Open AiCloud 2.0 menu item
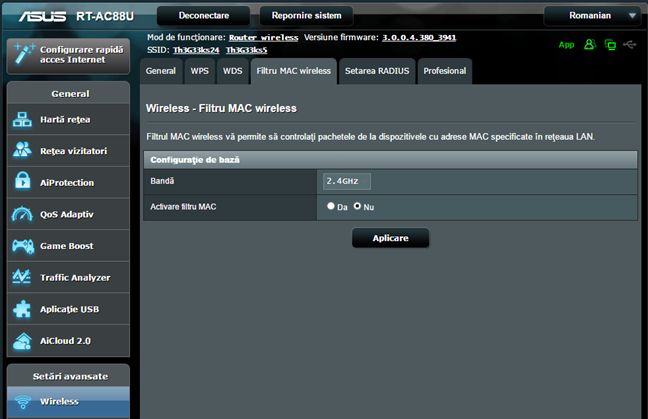 click(x=69, y=341)
